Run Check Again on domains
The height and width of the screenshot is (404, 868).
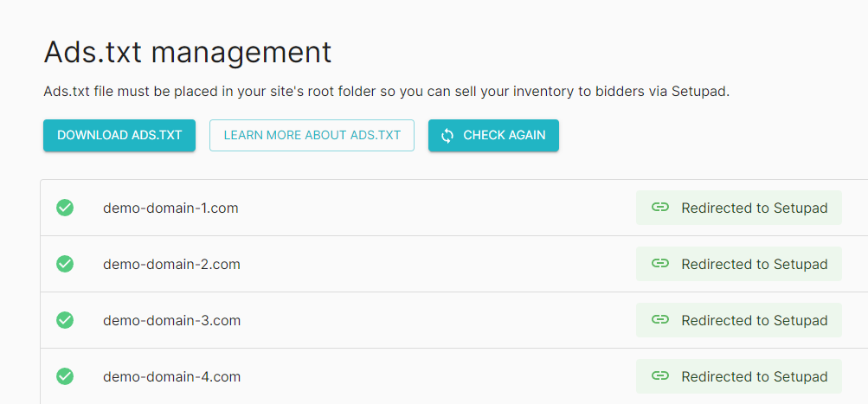tap(493, 135)
